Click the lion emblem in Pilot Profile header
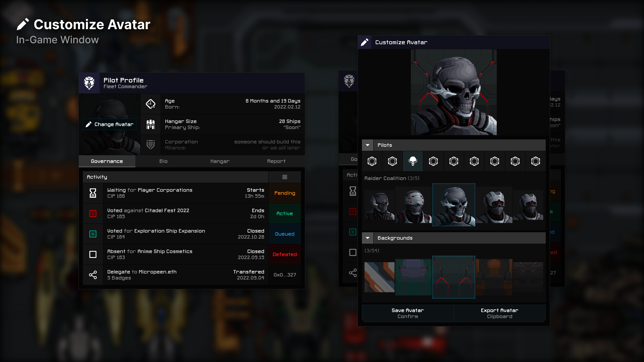The height and width of the screenshot is (362, 644). [x=89, y=83]
